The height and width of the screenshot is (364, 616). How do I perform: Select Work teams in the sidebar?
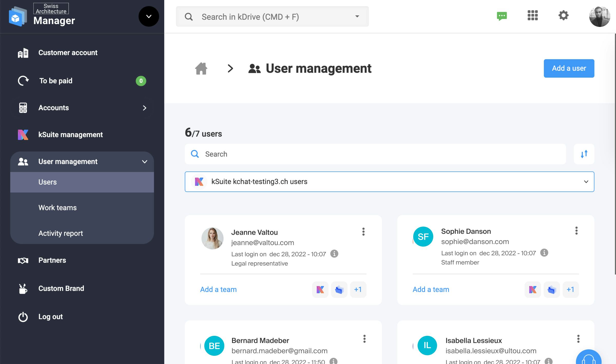(x=57, y=208)
